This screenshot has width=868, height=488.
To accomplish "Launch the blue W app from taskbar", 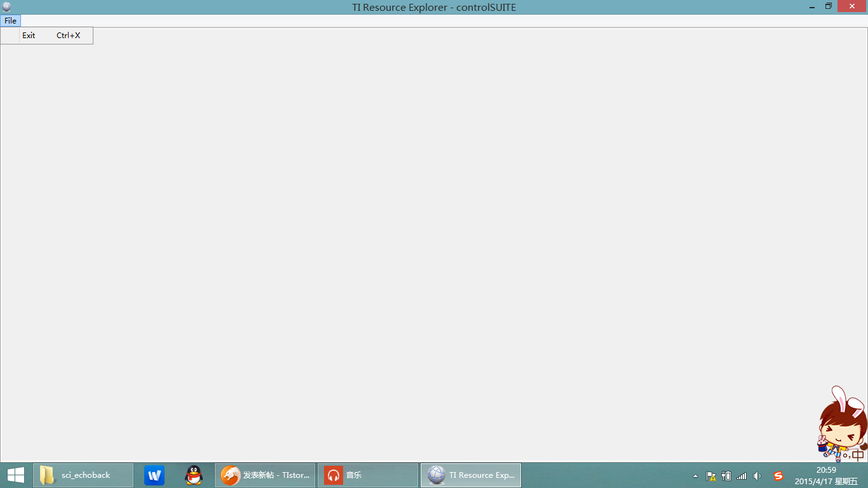I will [x=154, y=475].
